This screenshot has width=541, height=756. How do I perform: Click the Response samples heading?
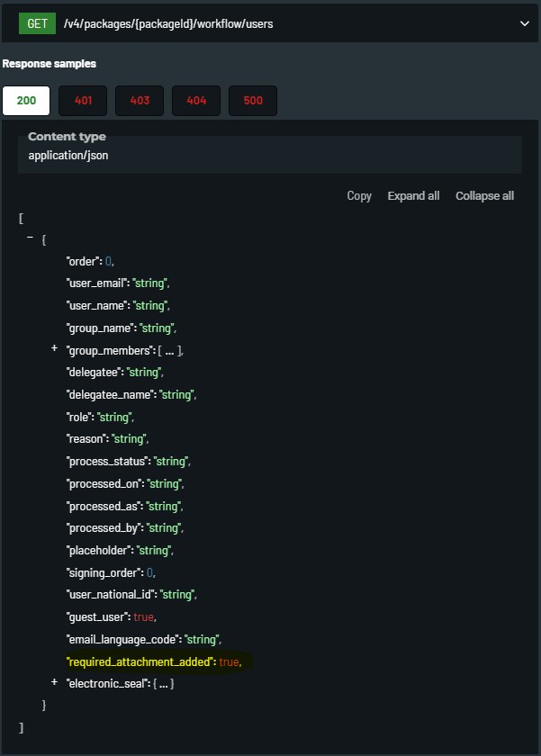[x=49, y=65]
